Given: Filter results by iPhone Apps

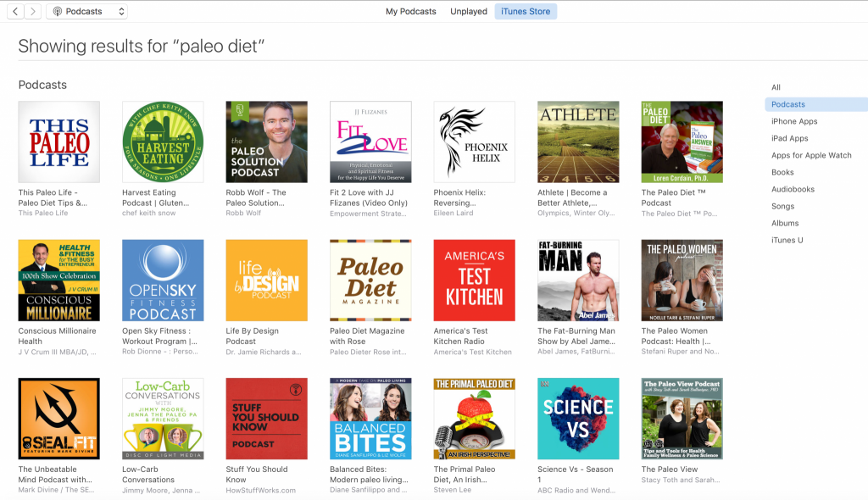Looking at the screenshot, I should click(794, 121).
